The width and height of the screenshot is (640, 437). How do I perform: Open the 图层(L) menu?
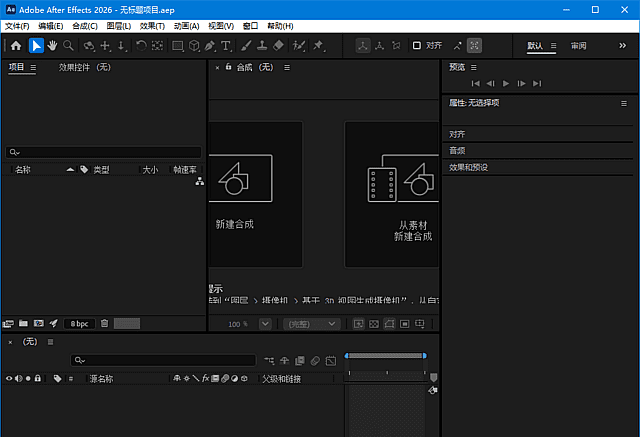[x=119, y=26]
